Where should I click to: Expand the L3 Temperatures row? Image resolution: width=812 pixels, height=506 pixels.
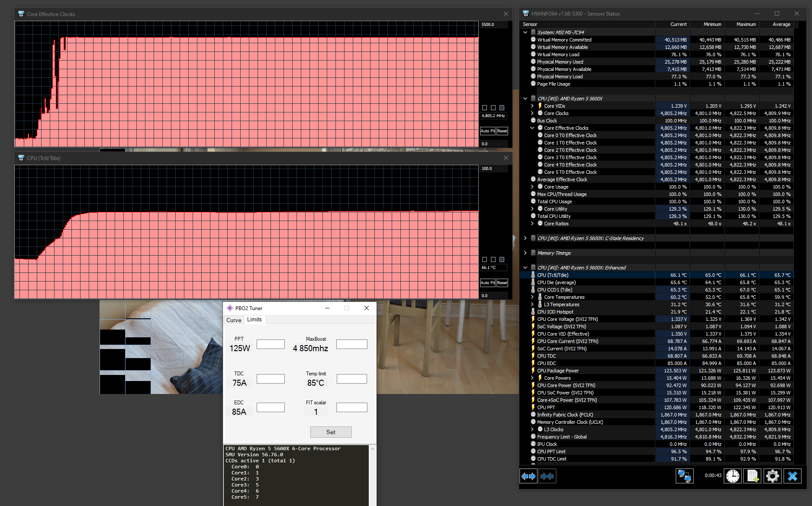tap(532, 304)
